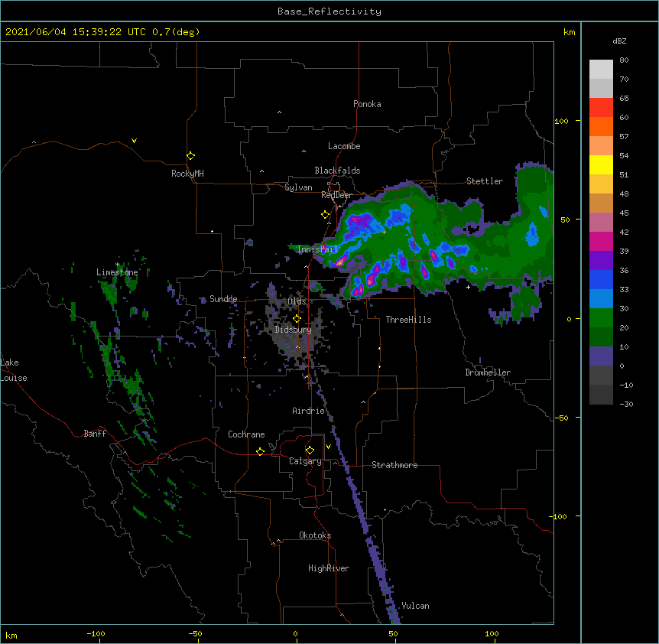The width and height of the screenshot is (659, 644).
Task: Select the Okotoks label
Action: (315, 535)
